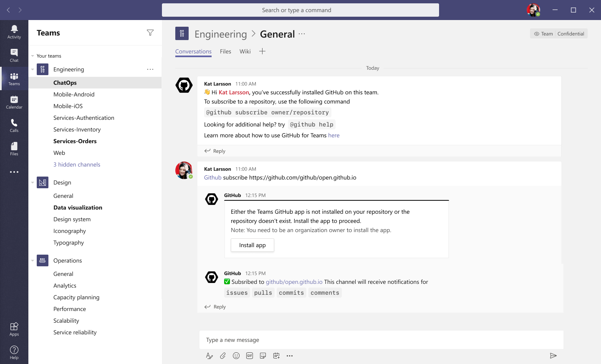Viewport: 601px width, 364px height.
Task: Click the Install app button
Action: (252, 245)
